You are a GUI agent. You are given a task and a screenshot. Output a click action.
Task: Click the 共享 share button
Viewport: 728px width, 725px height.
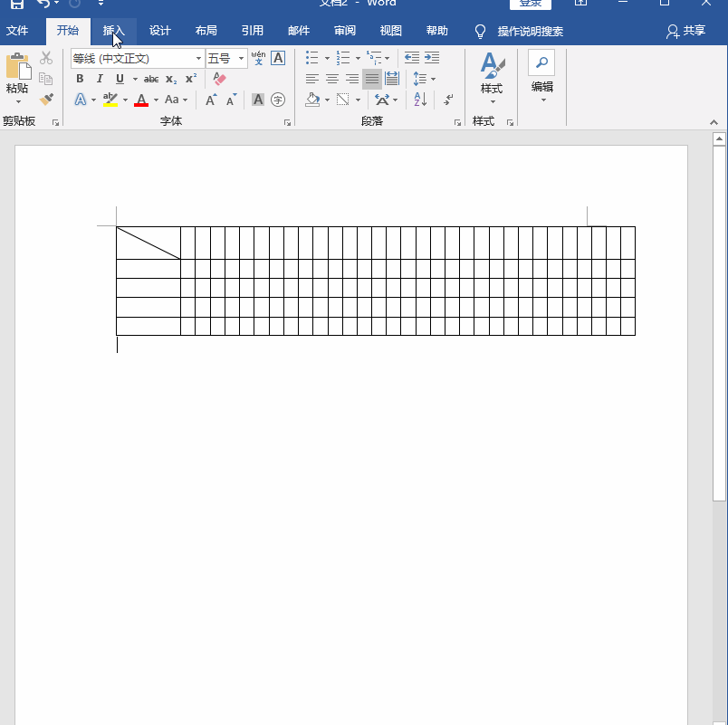[x=685, y=31]
